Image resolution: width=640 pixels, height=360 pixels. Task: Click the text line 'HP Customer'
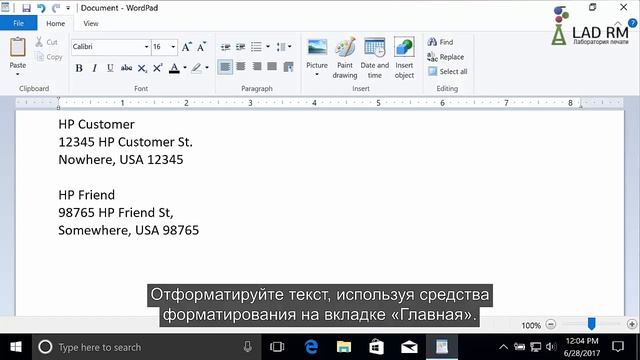pos(96,124)
